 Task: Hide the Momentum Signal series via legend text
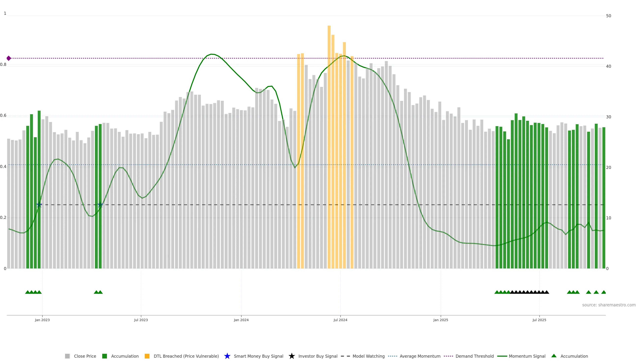[527, 356]
